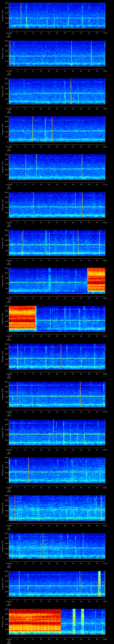Click the large red noise block in the 16:32:00 spectrogram

click(35, 620)
